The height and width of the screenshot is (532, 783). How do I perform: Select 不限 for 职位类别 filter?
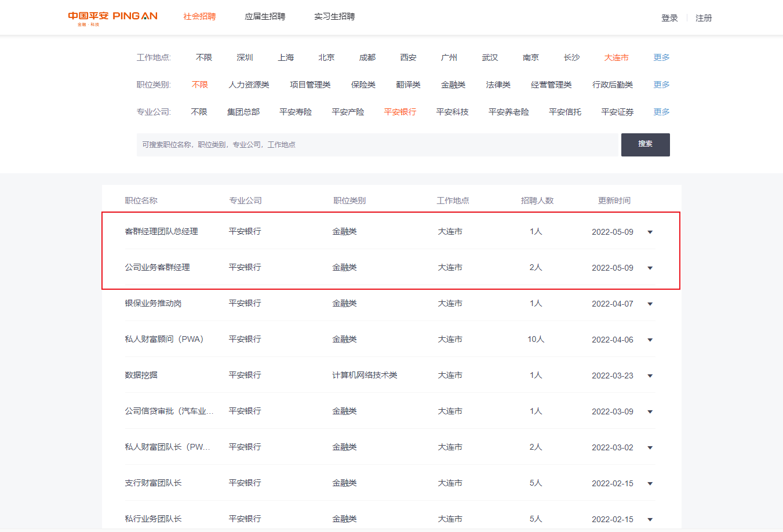tap(200, 85)
